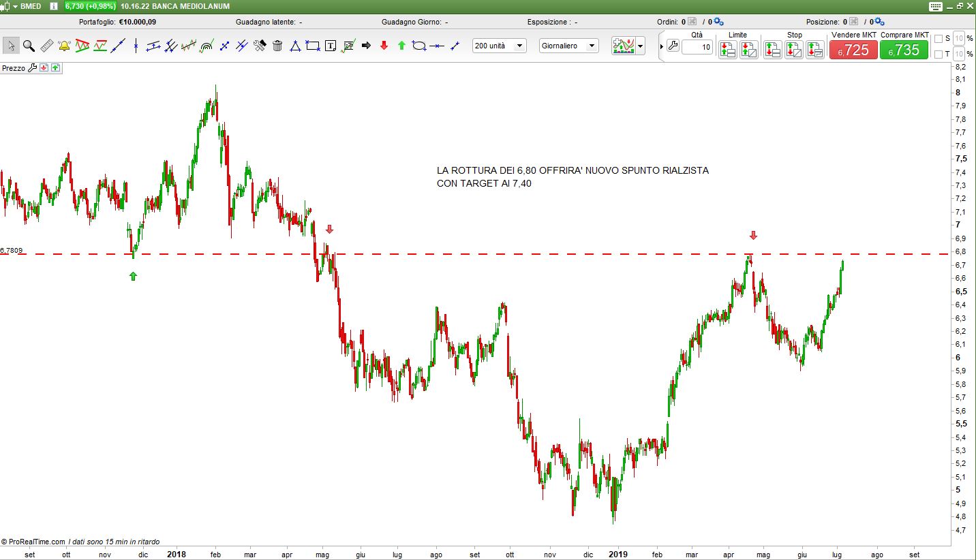The height and width of the screenshot is (560, 976).
Task: Activate the arrow cursor selection mode
Action: click(11, 46)
